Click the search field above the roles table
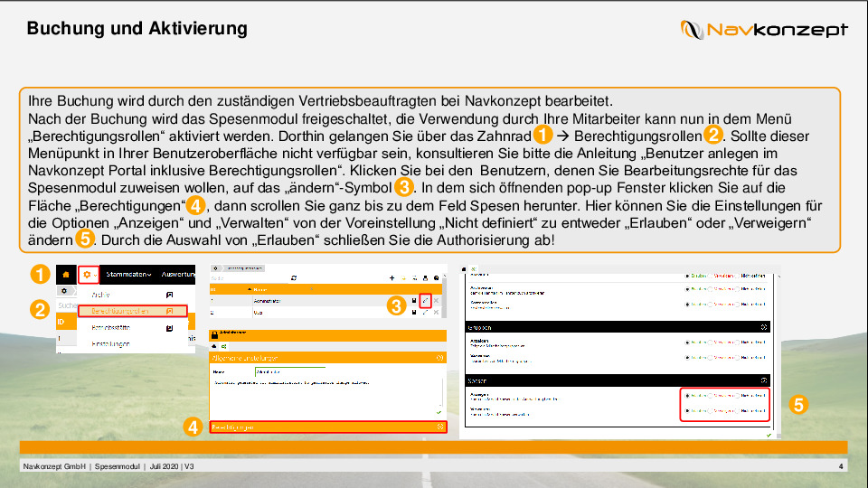The image size is (868, 488). (x=250, y=277)
